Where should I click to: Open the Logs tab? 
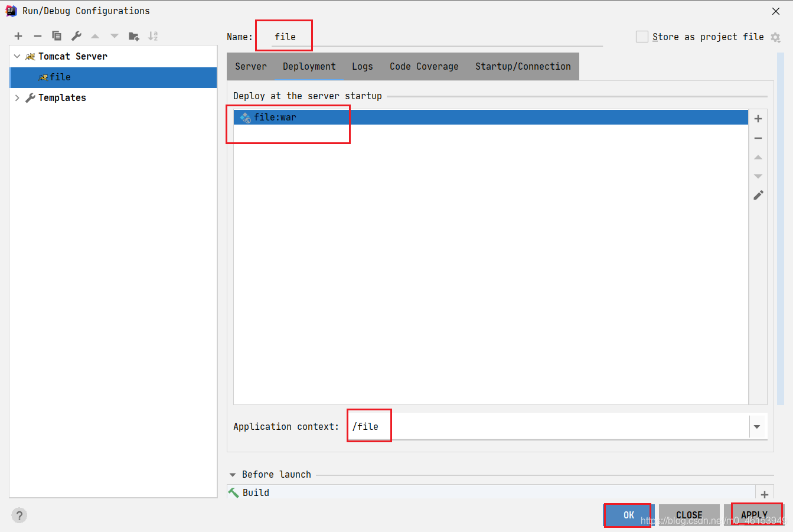(363, 67)
